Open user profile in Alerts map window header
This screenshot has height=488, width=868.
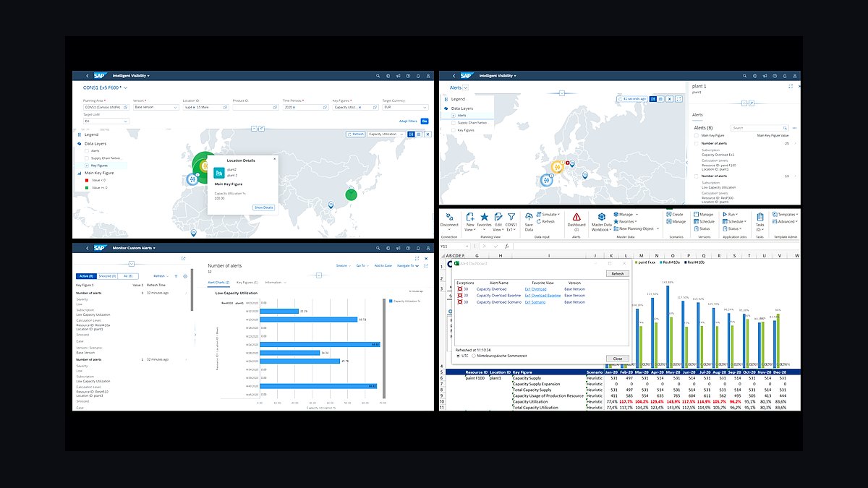(794, 75)
